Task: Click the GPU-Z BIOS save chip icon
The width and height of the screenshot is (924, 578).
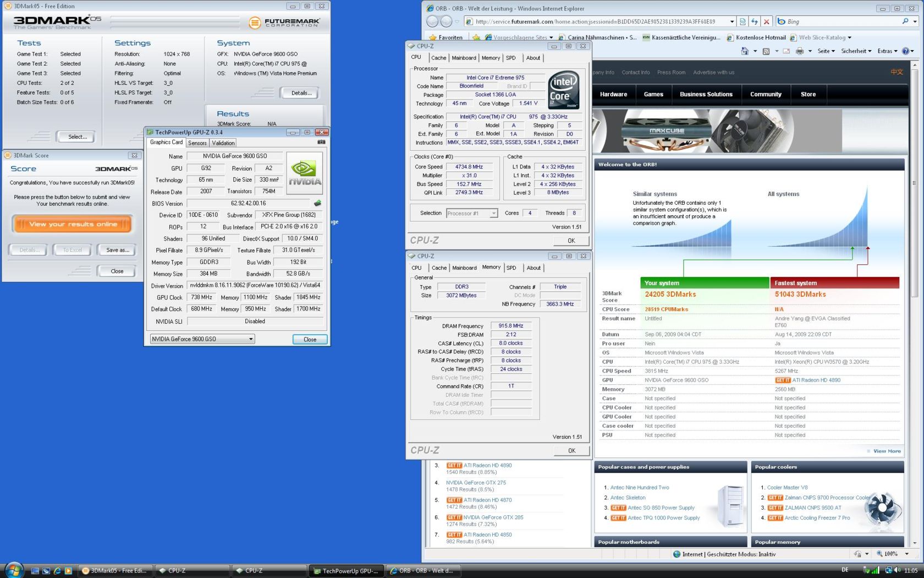Action: 317,203
